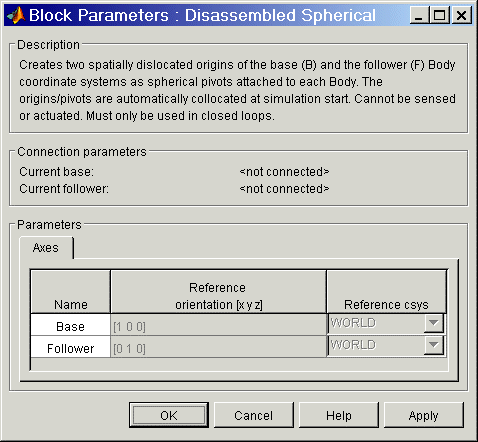
Task: Open the Base reference csys dropdown arrow
Action: (434, 323)
